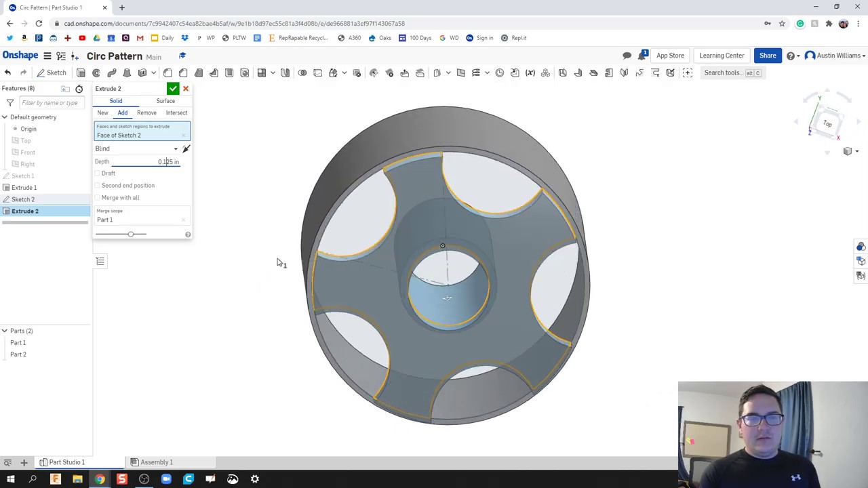This screenshot has height=488, width=868.
Task: Click the Share button
Action: pos(768,56)
